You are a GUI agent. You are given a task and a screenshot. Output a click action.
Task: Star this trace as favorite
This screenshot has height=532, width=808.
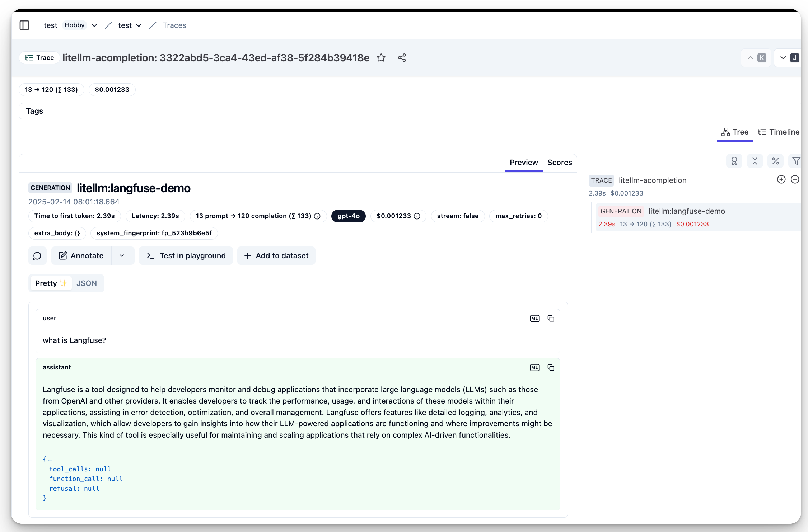click(381, 58)
